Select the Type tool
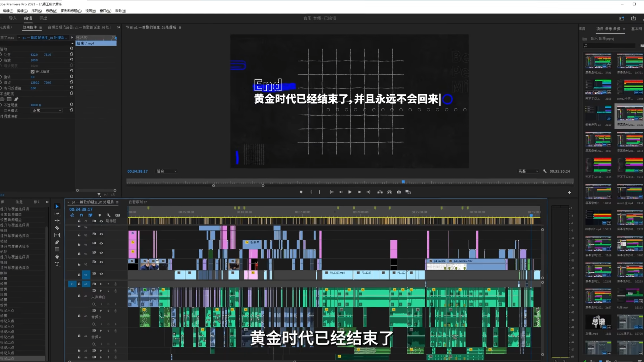 57,264
